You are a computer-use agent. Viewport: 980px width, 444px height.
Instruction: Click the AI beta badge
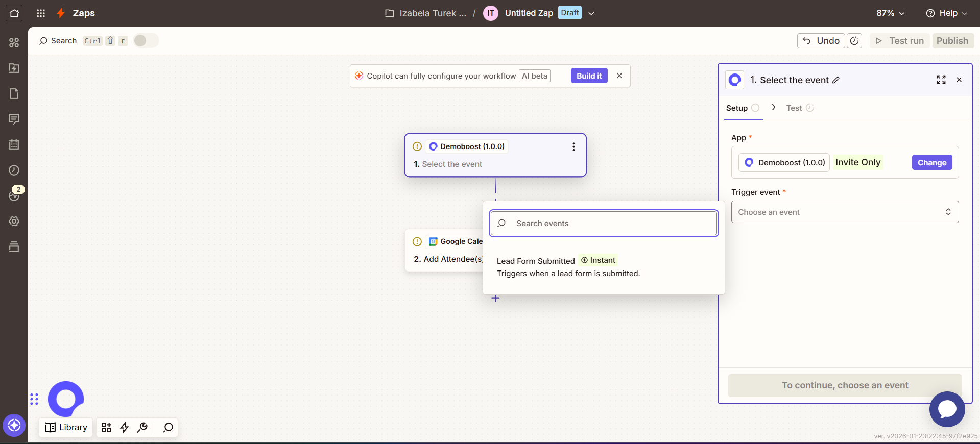[535, 76]
